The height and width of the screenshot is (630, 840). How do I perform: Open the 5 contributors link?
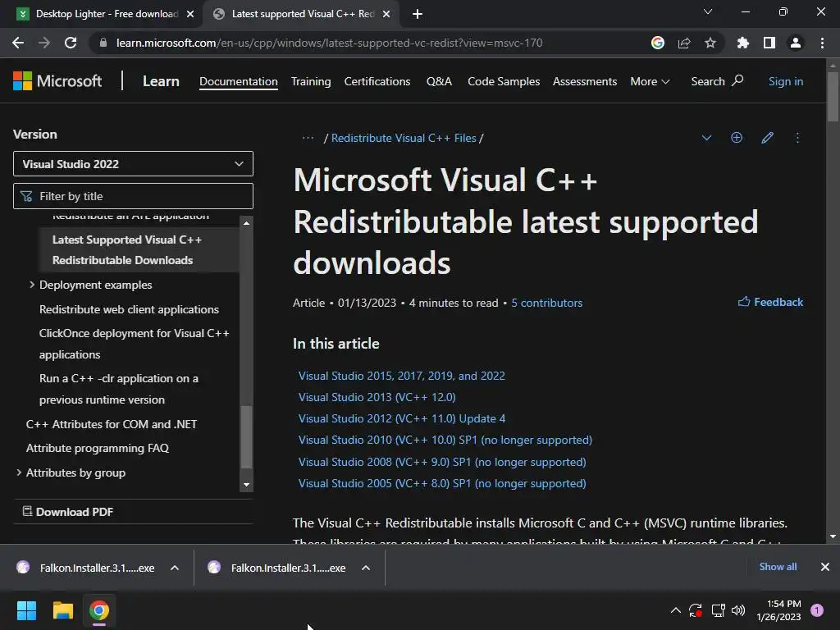coord(546,303)
